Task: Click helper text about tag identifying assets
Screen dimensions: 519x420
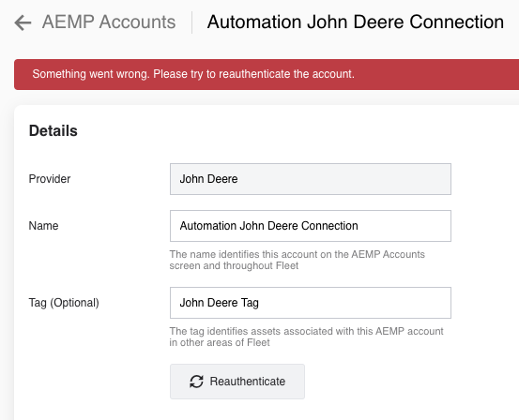Action: (306, 337)
